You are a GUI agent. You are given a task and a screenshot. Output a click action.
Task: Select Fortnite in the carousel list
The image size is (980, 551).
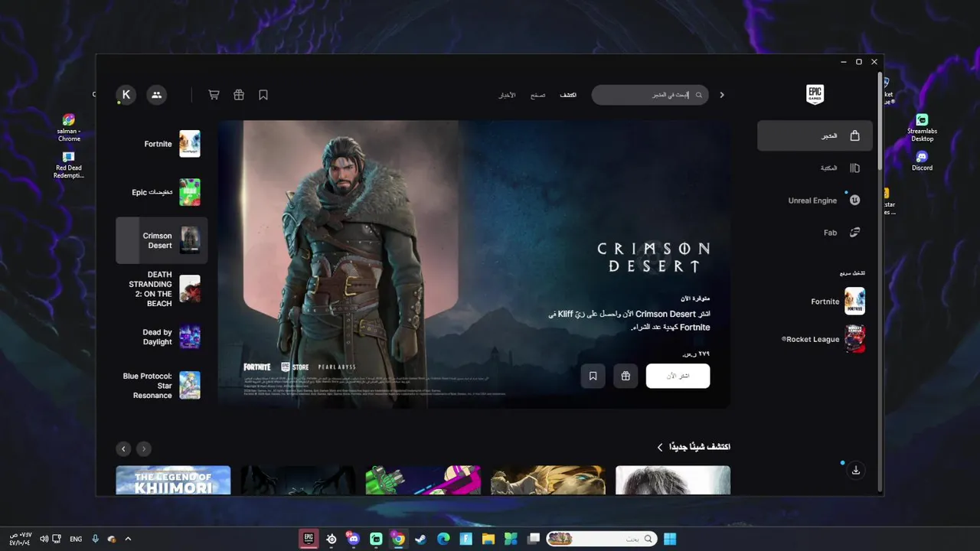162,144
